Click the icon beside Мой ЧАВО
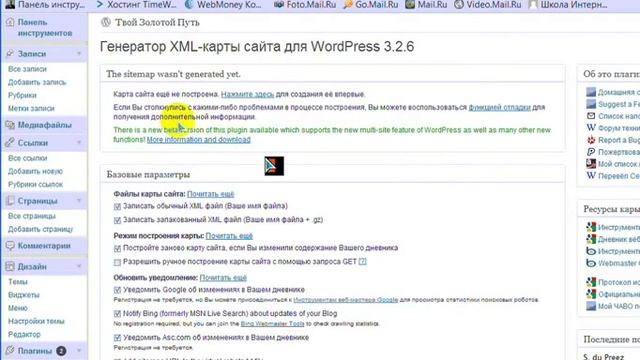Screen dimensions: 640x360 coord(591,306)
